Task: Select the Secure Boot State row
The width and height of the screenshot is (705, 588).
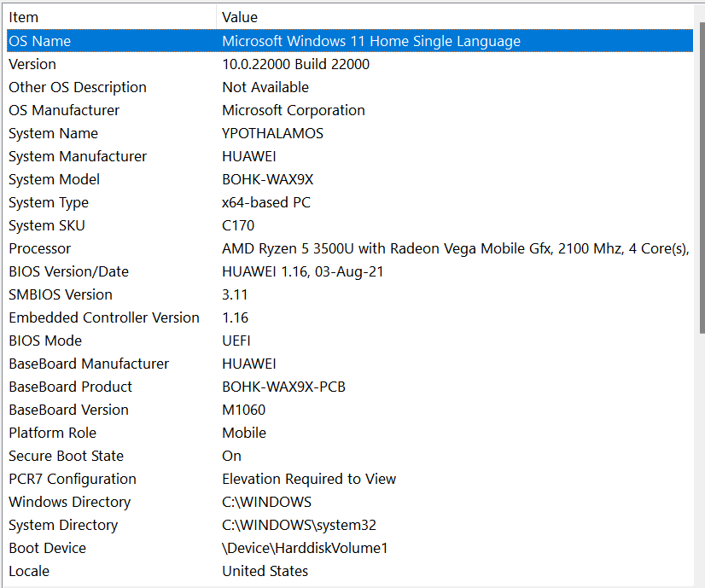Action: pos(350,456)
